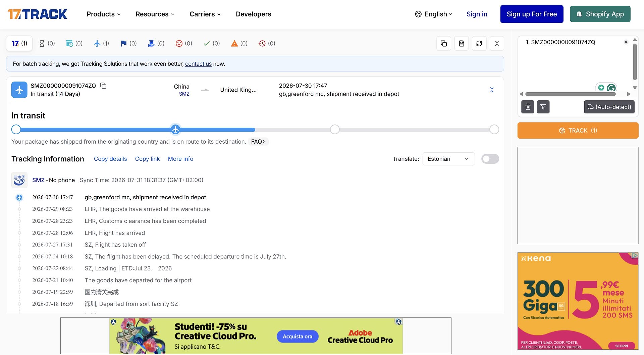Viewport: 644px width, 355px height.
Task: Delete tracking numbers with the trash icon
Action: (528, 107)
